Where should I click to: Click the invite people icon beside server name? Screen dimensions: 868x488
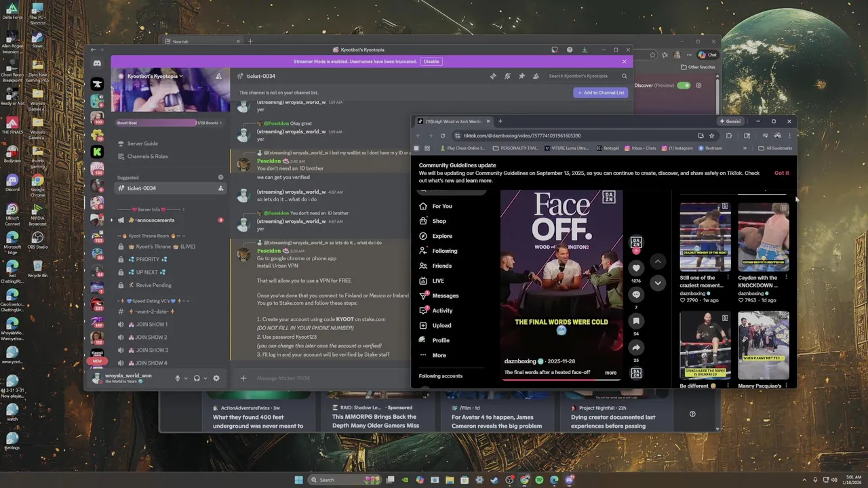pyautogui.click(x=218, y=77)
